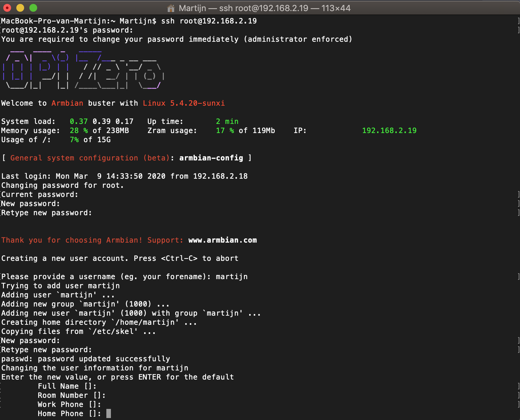
Task: Click 'passwd: password updated successfully' line
Action: pos(85,359)
